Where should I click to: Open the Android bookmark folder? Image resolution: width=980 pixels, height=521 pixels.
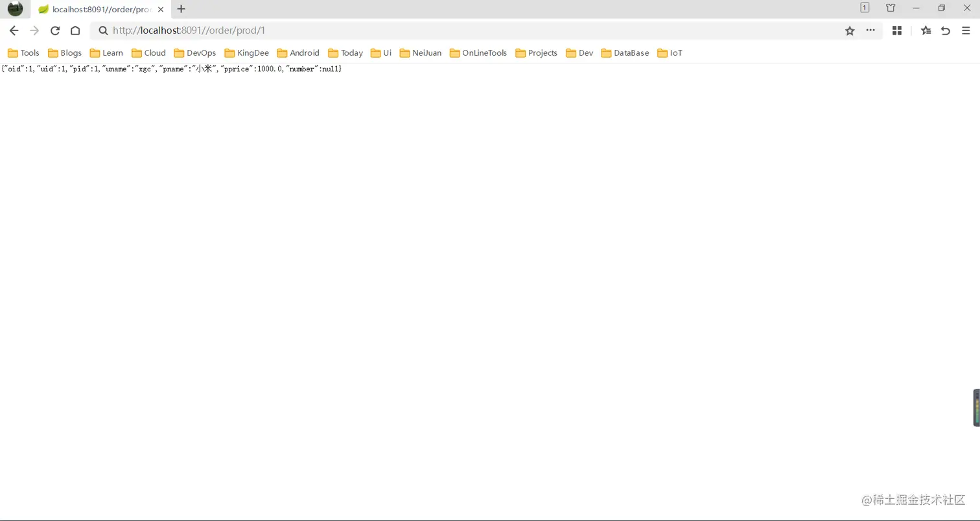(298, 53)
